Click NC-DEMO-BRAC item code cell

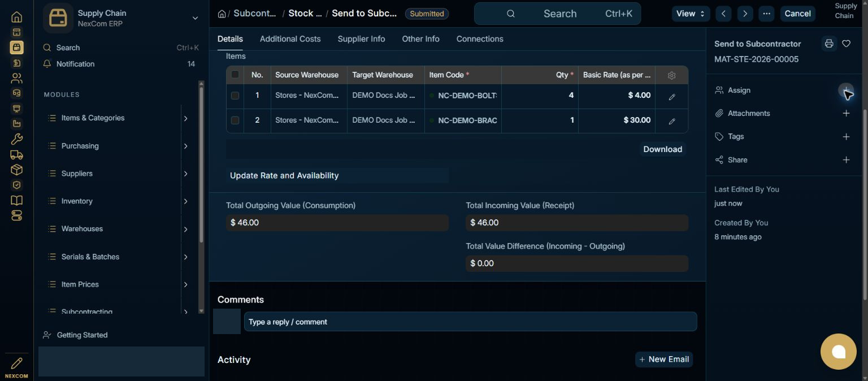(x=463, y=120)
